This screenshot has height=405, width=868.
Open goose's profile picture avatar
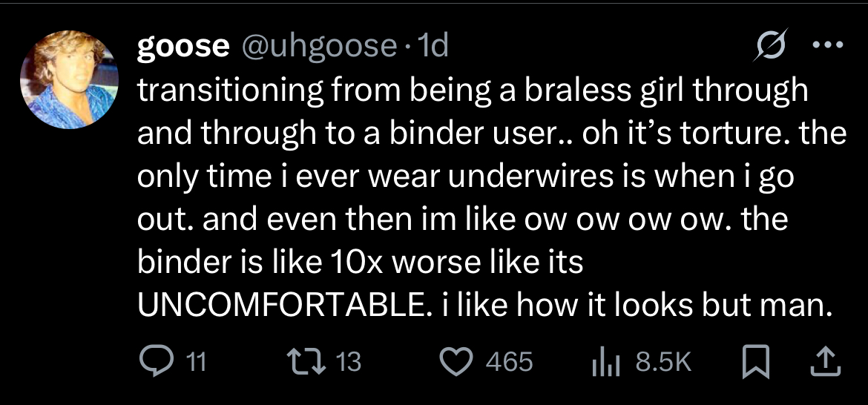[69, 79]
